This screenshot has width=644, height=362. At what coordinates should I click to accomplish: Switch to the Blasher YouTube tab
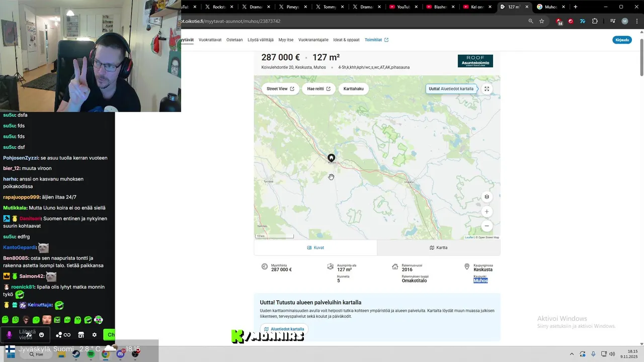[441, 7]
